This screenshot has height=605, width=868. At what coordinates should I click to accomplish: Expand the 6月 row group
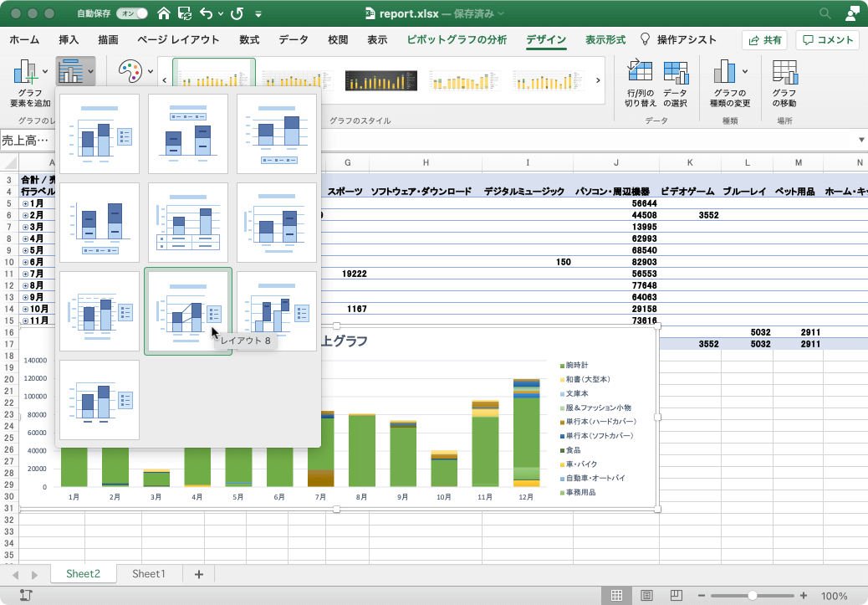click(25, 262)
